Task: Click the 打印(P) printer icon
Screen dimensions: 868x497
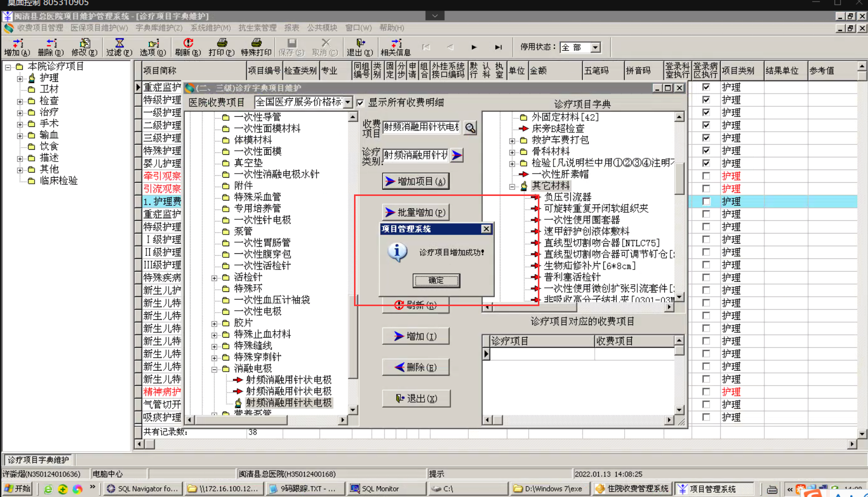Action: tap(221, 47)
